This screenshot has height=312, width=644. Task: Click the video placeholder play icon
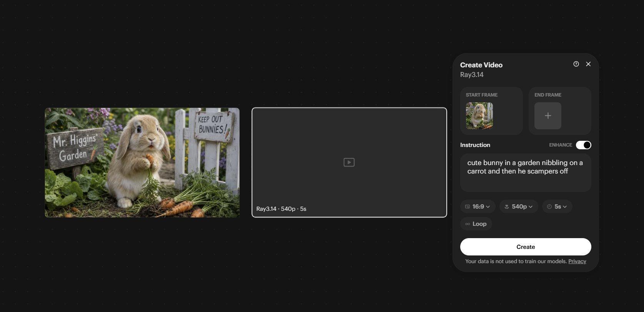tap(349, 162)
